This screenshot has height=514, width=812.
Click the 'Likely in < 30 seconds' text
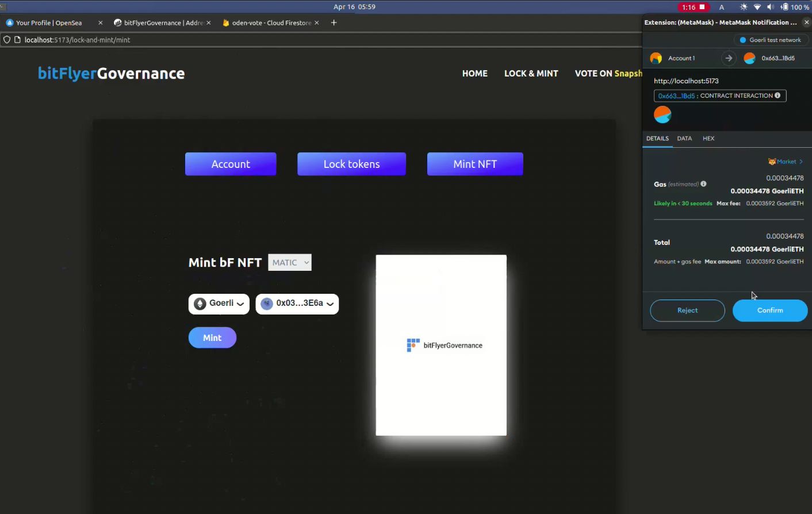[683, 204]
